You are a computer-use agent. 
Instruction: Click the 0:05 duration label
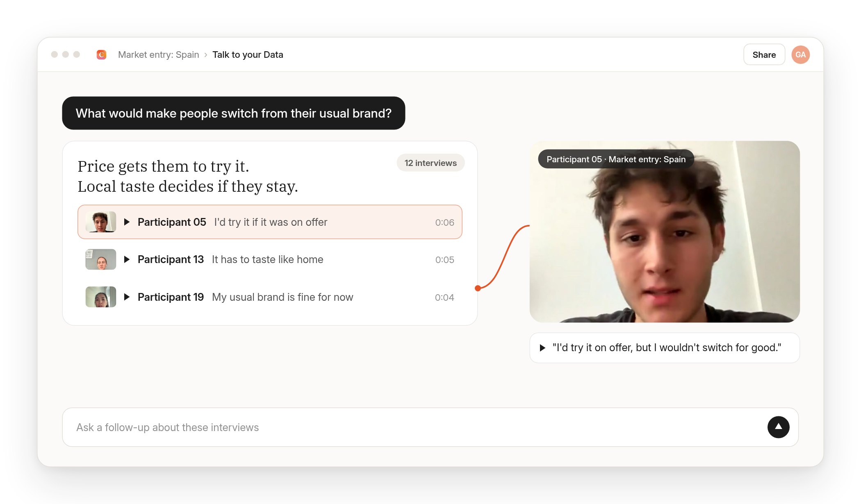coord(444,260)
